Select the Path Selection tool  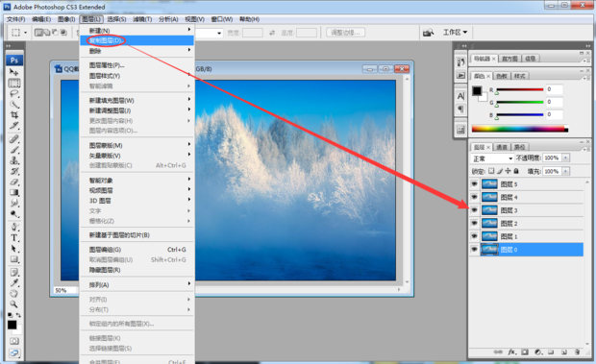[14, 249]
